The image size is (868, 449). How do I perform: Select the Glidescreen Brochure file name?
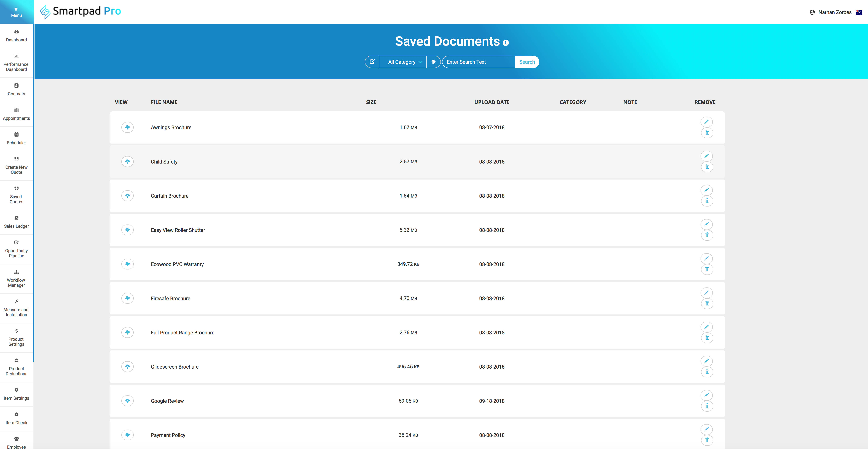pos(175,367)
